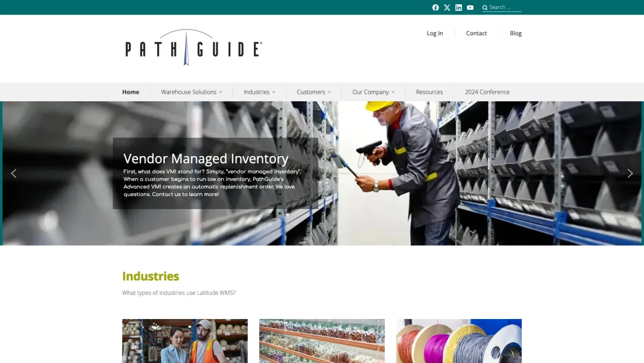Expand the Industries dropdown chevron
644x363 pixels.
(x=274, y=92)
